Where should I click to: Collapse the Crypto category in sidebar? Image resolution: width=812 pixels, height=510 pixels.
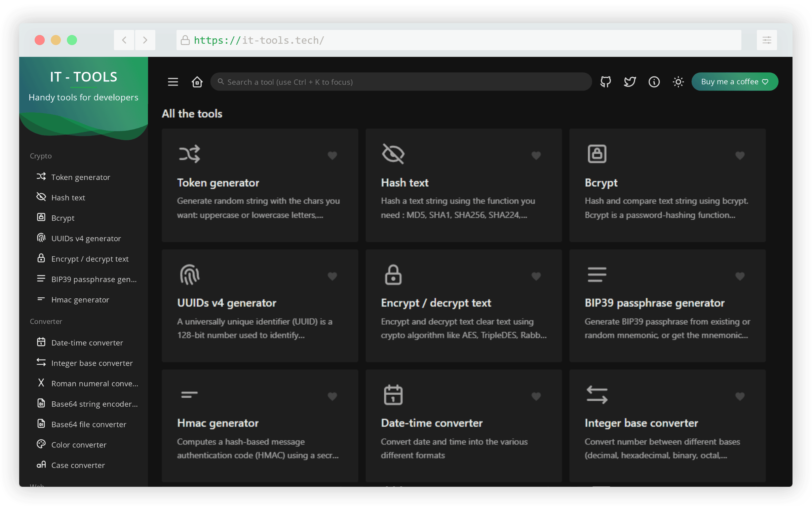coord(41,156)
